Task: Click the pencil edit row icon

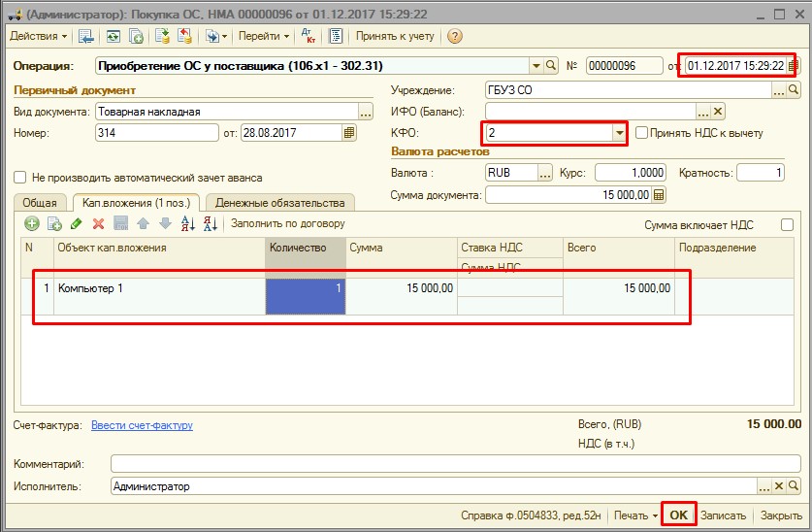Action: tap(77, 224)
